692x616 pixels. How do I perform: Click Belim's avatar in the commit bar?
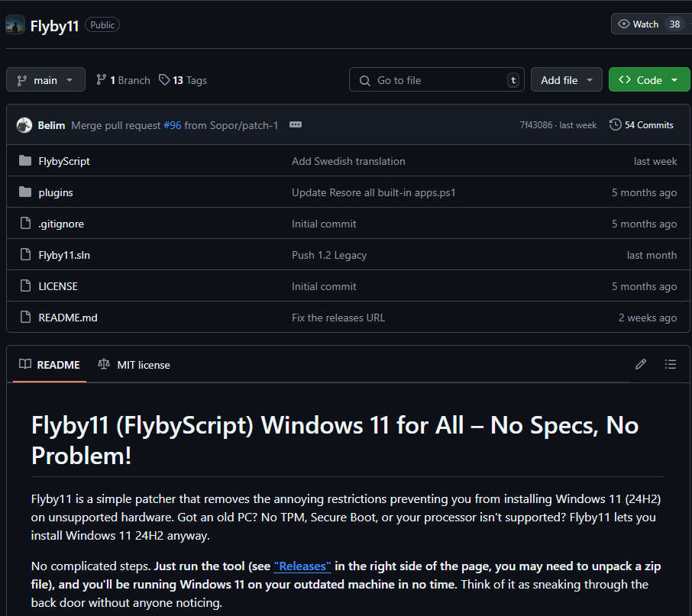[24, 125]
